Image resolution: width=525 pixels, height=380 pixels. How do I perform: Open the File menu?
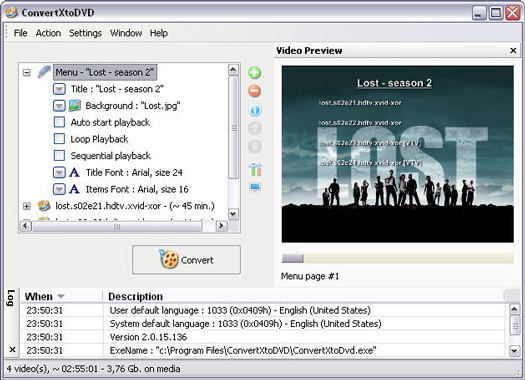point(20,33)
